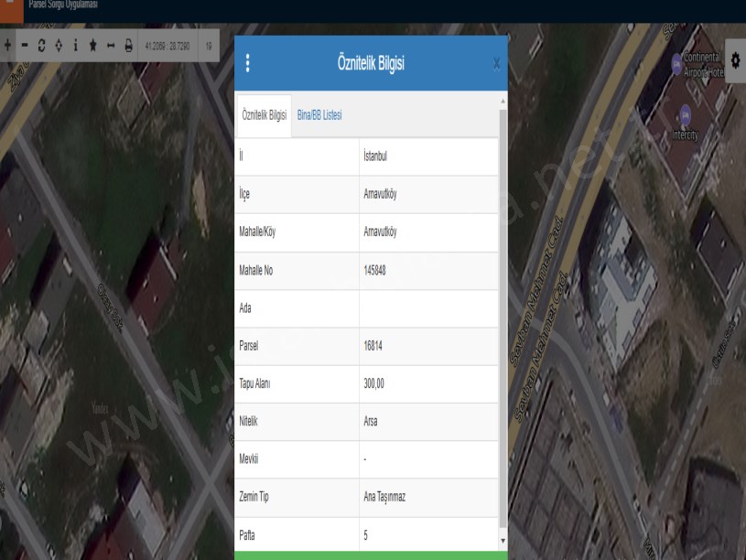
Task: Select the Öznitelik Bilgisi tab
Action: click(x=264, y=115)
